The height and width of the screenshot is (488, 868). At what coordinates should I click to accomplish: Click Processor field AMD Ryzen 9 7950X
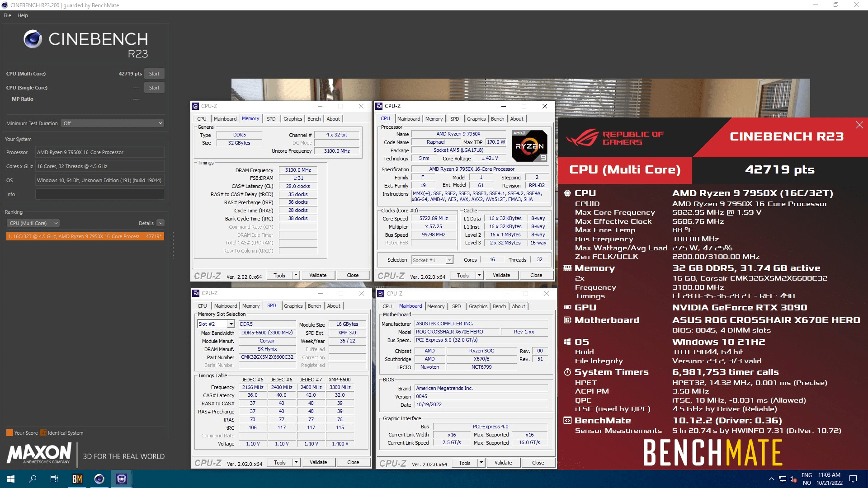[100, 152]
